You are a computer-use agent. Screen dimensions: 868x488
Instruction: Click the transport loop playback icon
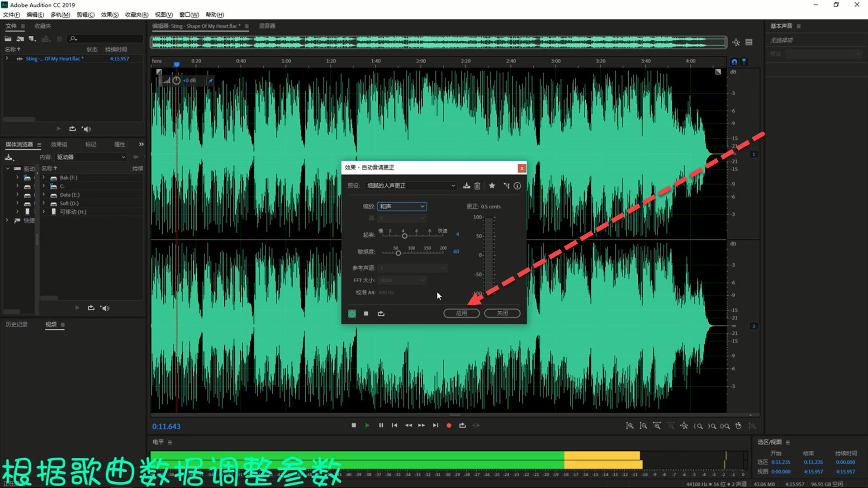point(462,426)
